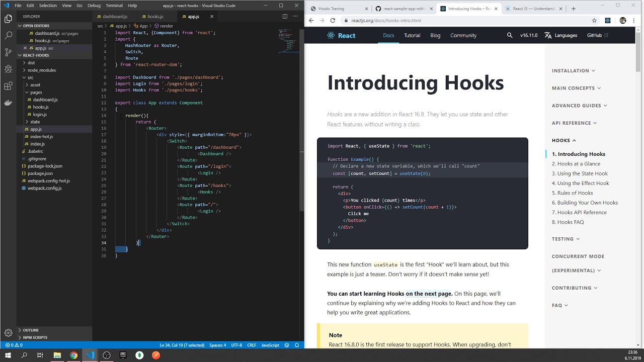Image resolution: width=644 pixels, height=362 pixels.
Task: Expand the NPM SCRIPTS section
Action: coord(35,337)
